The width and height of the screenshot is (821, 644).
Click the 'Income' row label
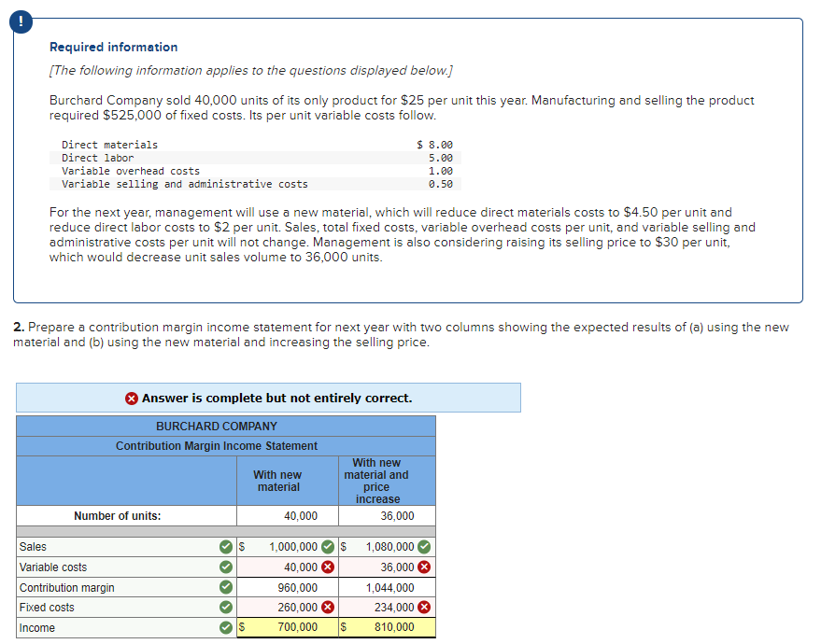pos(36,628)
